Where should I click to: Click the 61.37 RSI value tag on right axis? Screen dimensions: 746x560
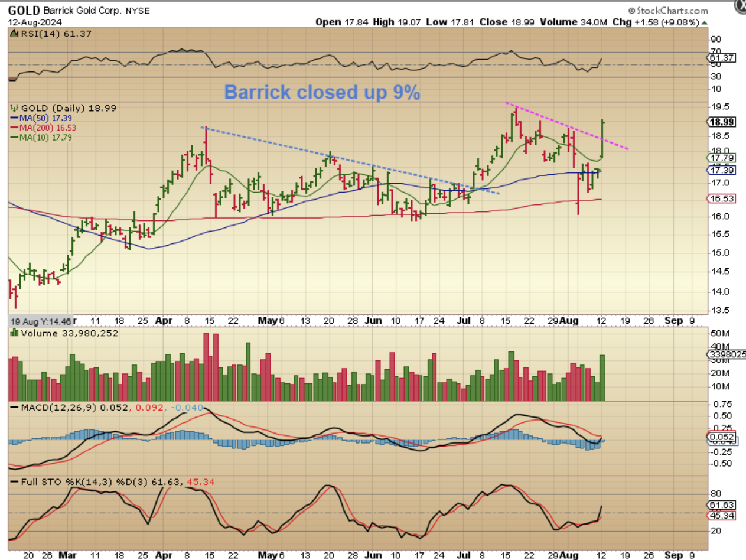[x=722, y=57]
